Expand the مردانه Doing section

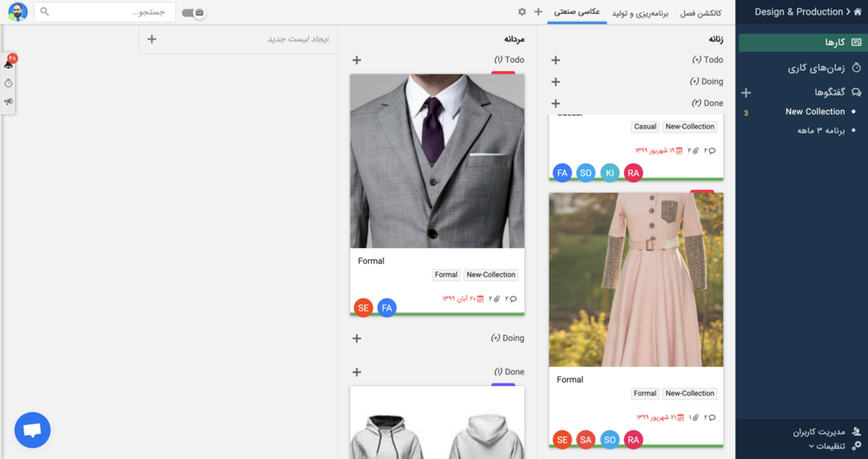coord(507,338)
